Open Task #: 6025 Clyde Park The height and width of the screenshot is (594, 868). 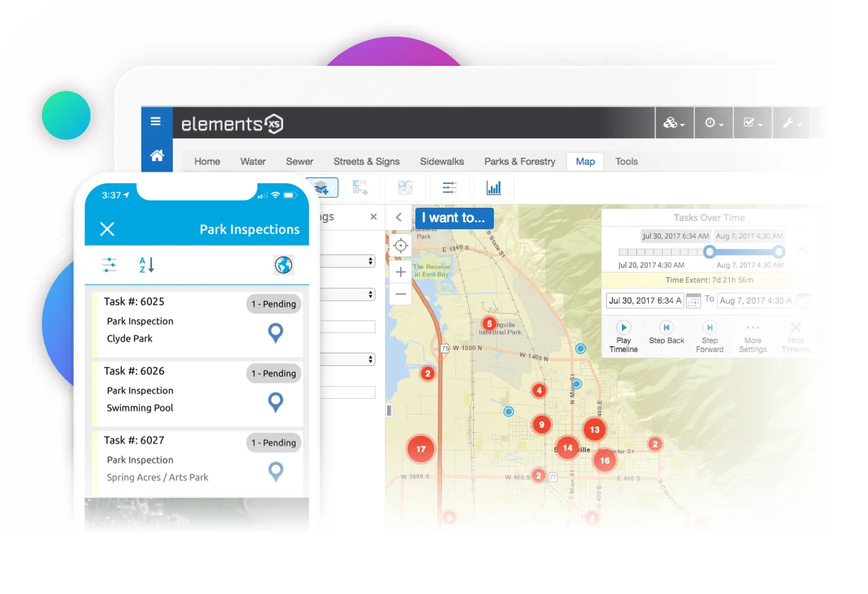pos(197,323)
